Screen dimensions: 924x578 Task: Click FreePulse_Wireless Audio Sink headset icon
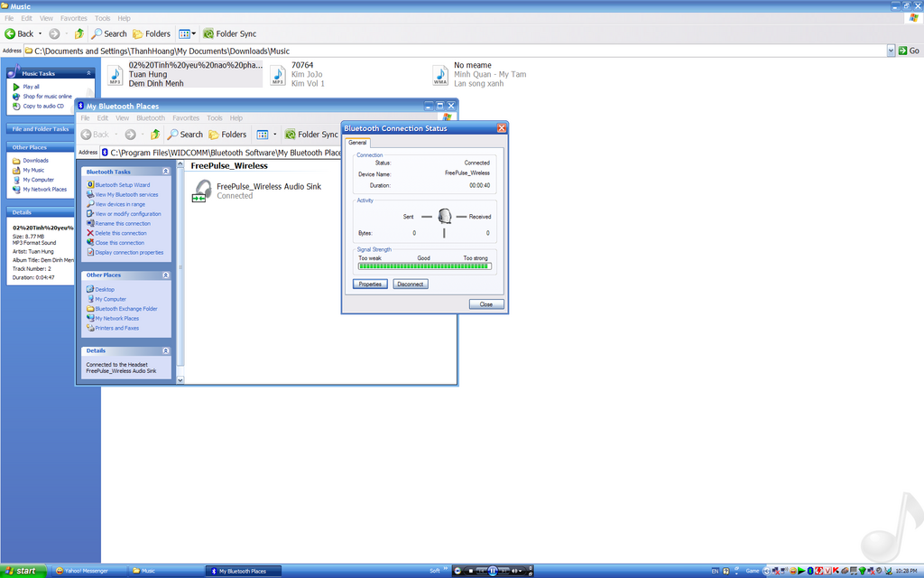coord(202,190)
